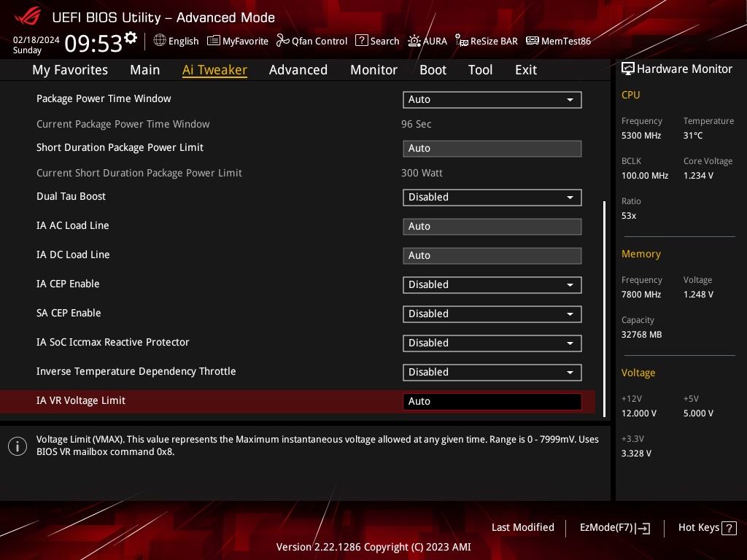The height and width of the screenshot is (560, 747).
Task: Click the 300 Watt value
Action: [422, 173]
